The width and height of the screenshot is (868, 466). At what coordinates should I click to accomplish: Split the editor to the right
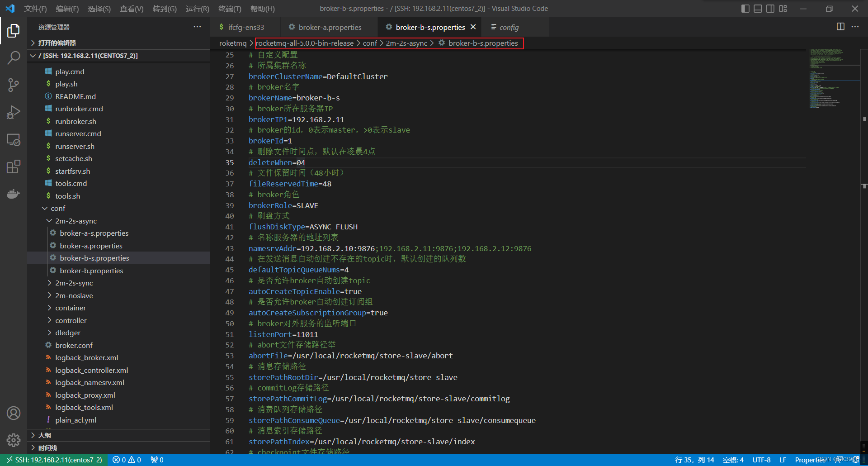click(x=840, y=27)
